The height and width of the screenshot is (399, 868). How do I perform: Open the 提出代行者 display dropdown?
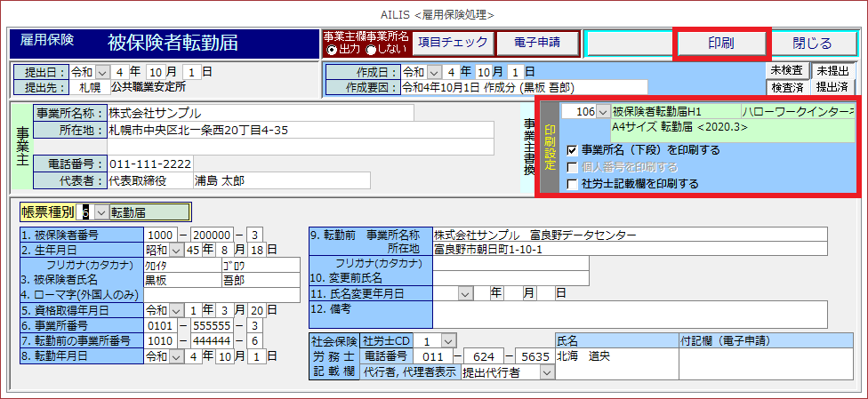click(x=545, y=372)
